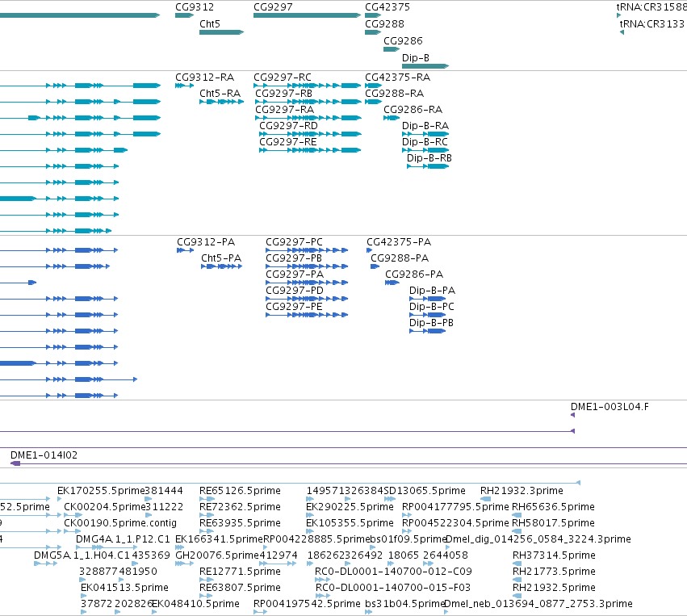Open EST EK170255.5prime
The image size is (687, 616).
pos(101,491)
